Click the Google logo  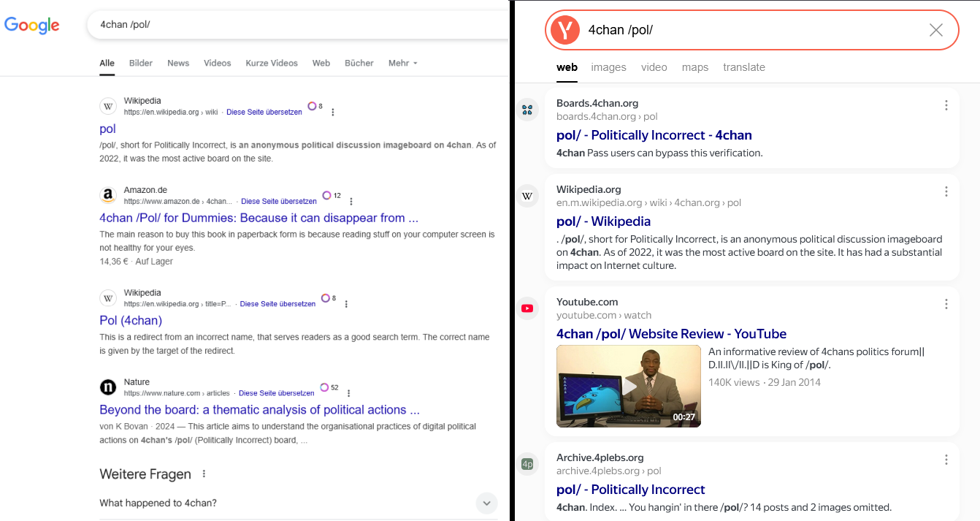[32, 25]
